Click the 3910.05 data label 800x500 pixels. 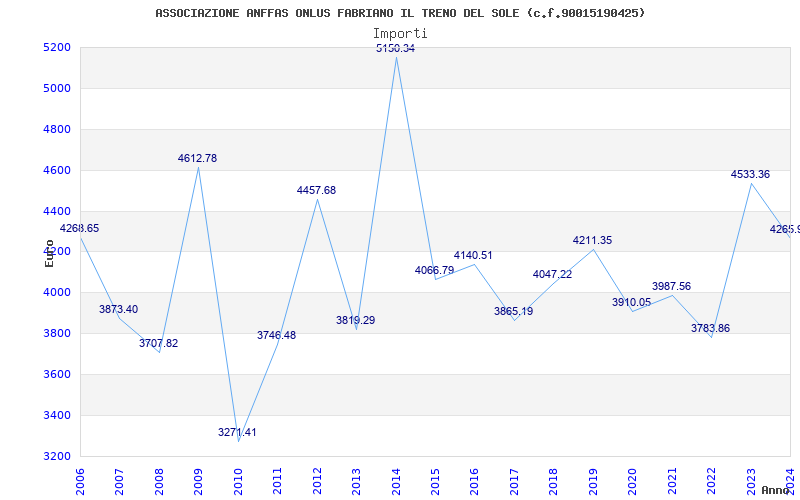point(632,303)
